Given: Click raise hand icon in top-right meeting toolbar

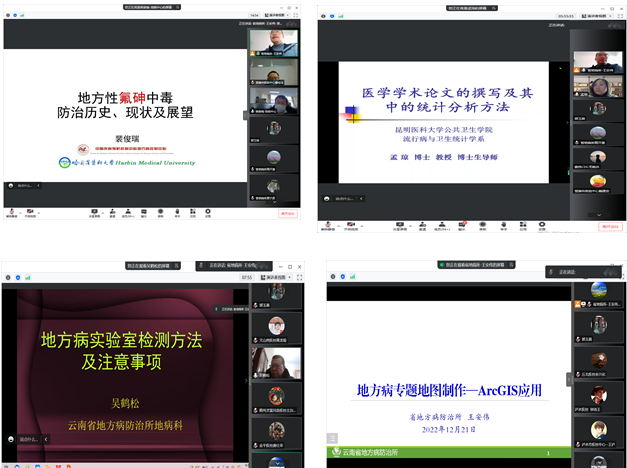Looking at the screenshot, I should [503, 226].
